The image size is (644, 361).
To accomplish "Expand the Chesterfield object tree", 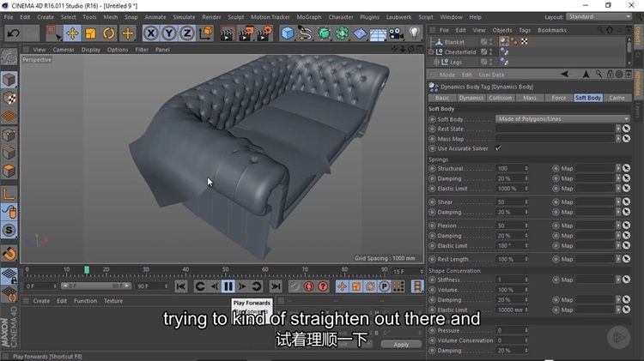I will click(x=432, y=51).
